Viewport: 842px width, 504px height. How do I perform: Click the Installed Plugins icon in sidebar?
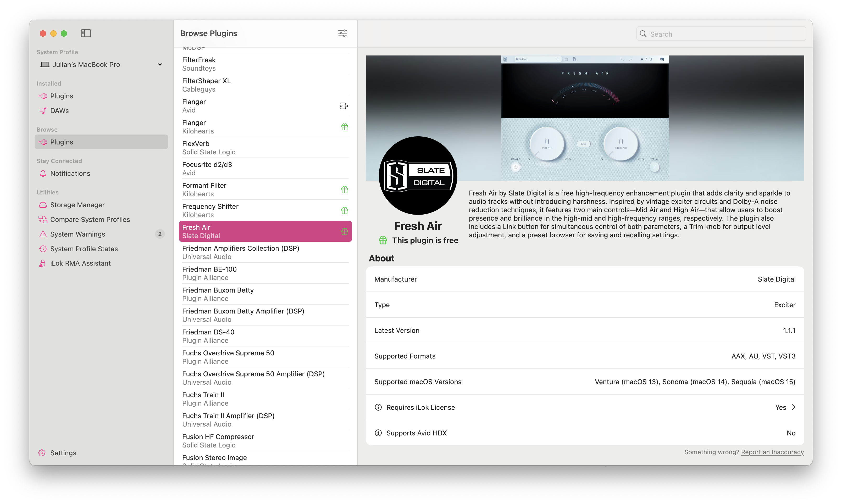[x=43, y=96]
